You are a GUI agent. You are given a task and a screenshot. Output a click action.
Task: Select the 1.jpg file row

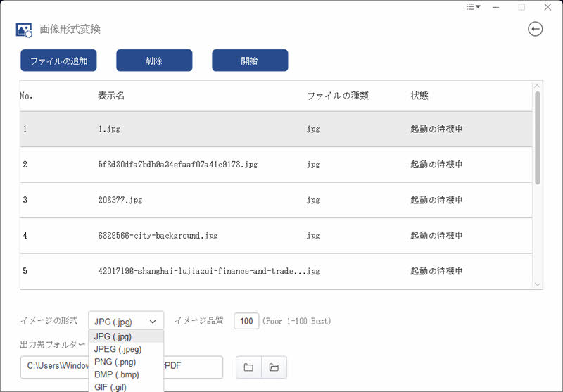274,129
